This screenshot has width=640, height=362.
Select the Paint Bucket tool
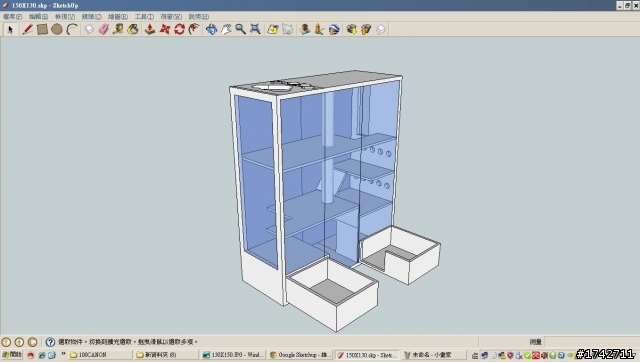133,29
